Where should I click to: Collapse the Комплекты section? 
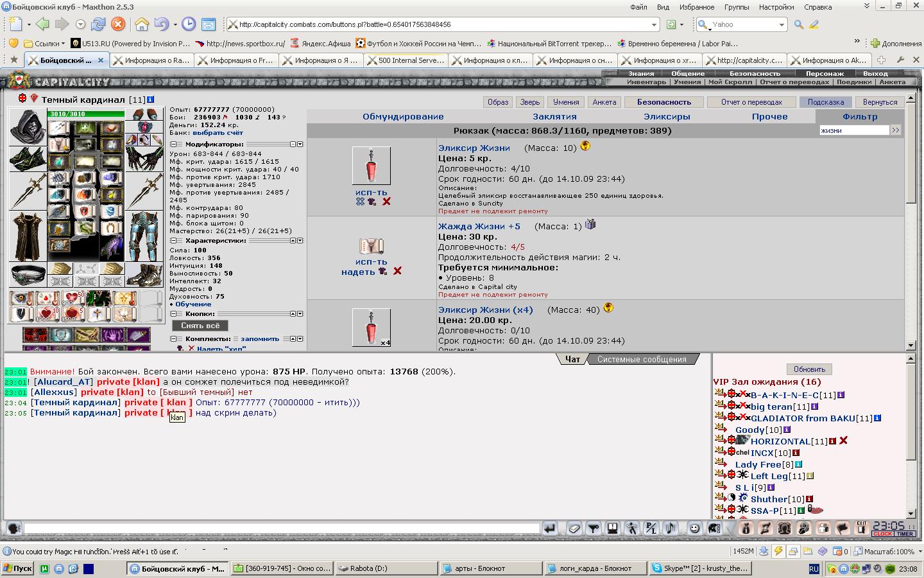173,338
